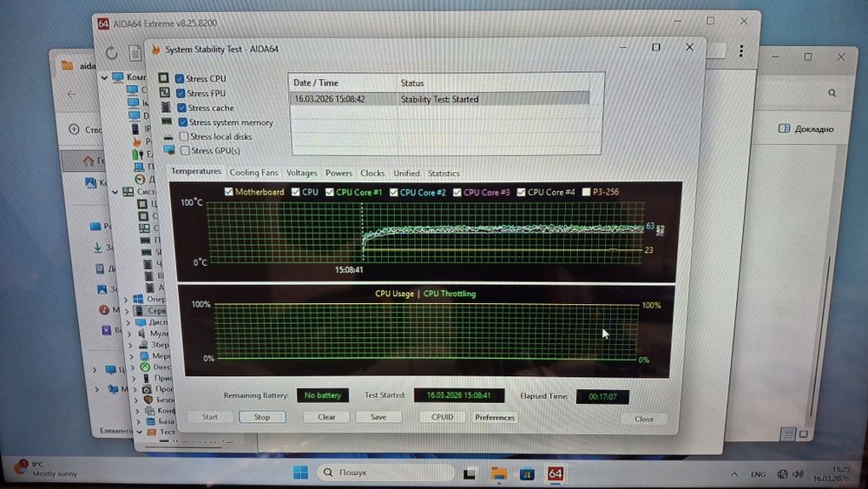Switch to the Voltages tab

(302, 173)
